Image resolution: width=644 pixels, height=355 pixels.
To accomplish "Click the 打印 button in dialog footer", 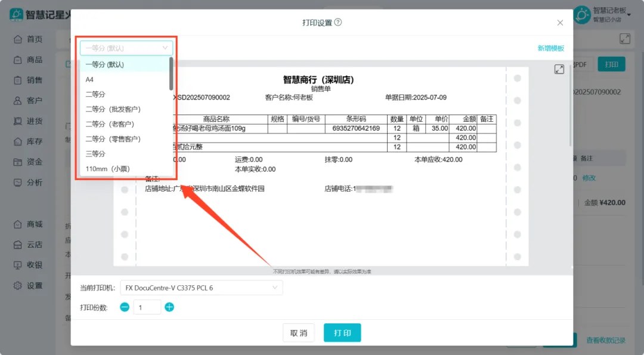I will coord(342,333).
